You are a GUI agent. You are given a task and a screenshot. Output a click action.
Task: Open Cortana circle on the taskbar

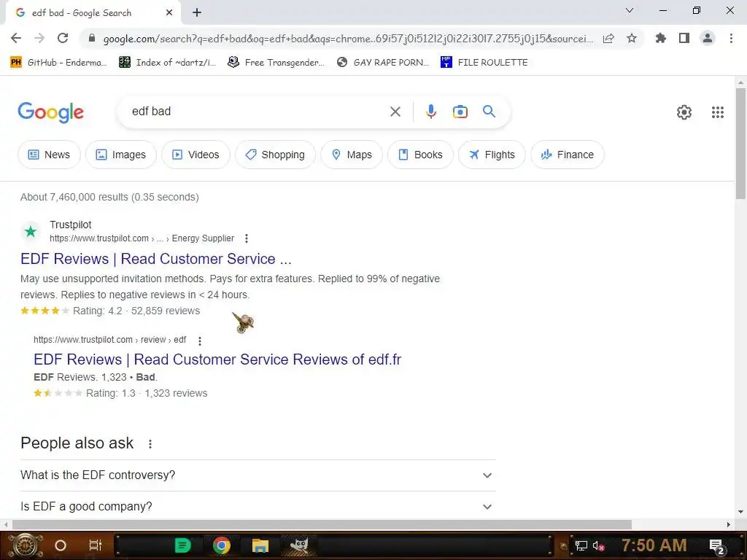61,545
